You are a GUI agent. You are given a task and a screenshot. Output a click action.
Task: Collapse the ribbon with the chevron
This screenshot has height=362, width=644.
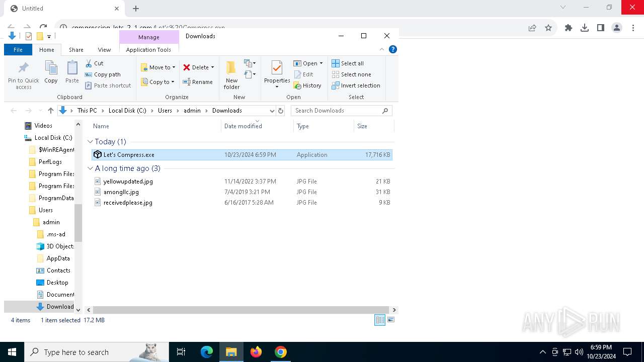click(x=382, y=49)
